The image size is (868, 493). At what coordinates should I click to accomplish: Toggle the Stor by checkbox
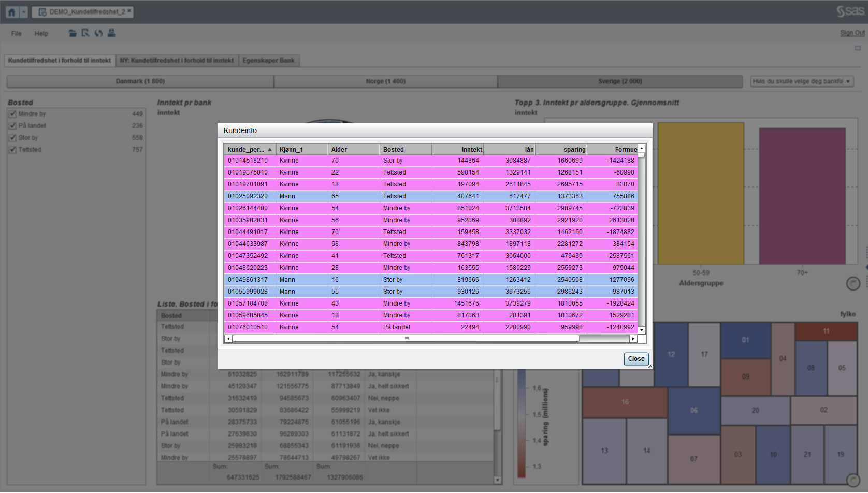(x=12, y=138)
